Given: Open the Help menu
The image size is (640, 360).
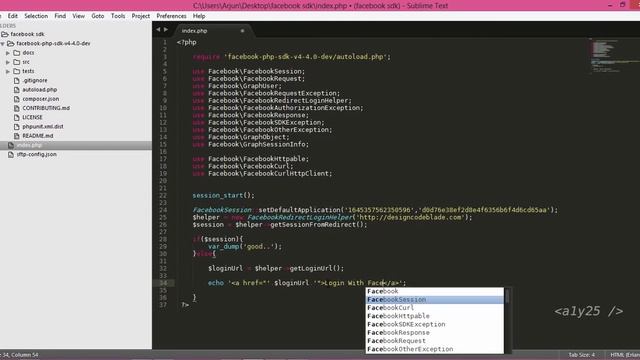Looking at the screenshot, I should [x=199, y=16].
